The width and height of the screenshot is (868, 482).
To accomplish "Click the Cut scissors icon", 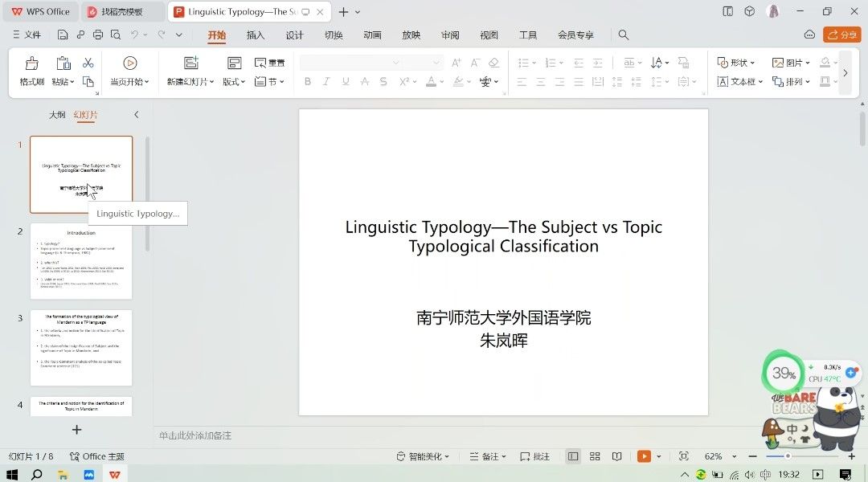I will click(88, 63).
